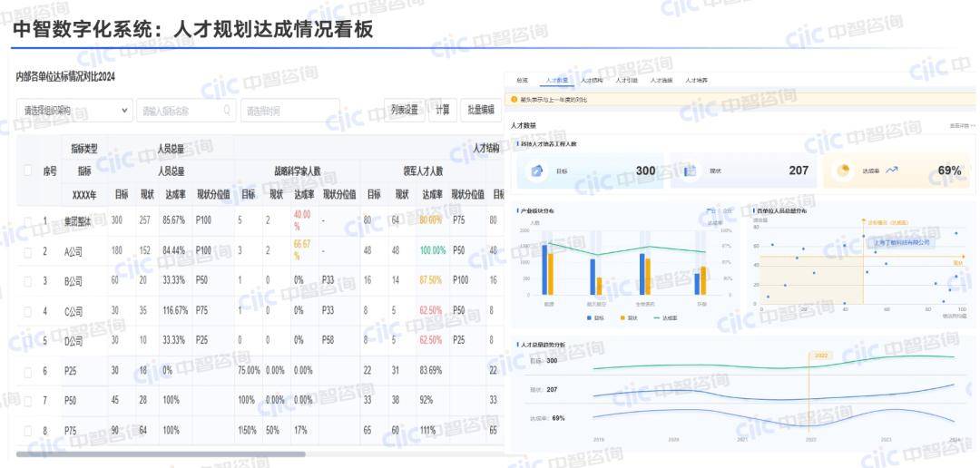This screenshot has height=468, width=980.
Task: Click the green 100.00% cell
Action: (x=433, y=250)
